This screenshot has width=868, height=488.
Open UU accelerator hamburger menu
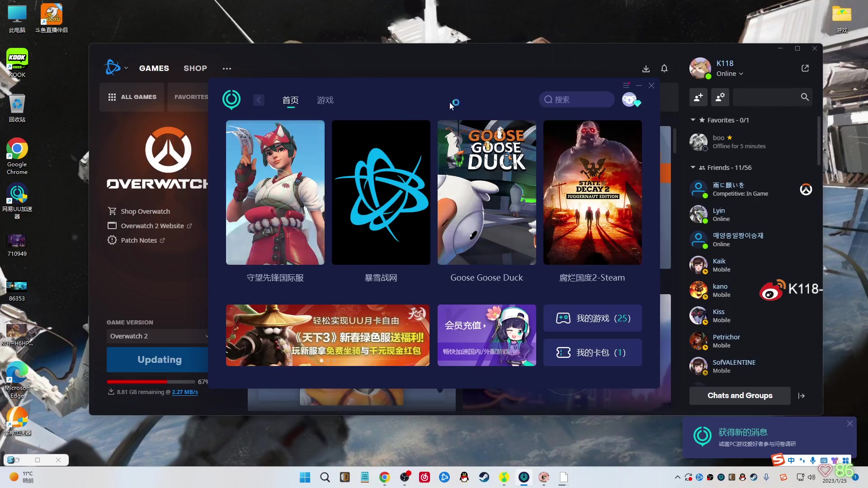point(626,85)
